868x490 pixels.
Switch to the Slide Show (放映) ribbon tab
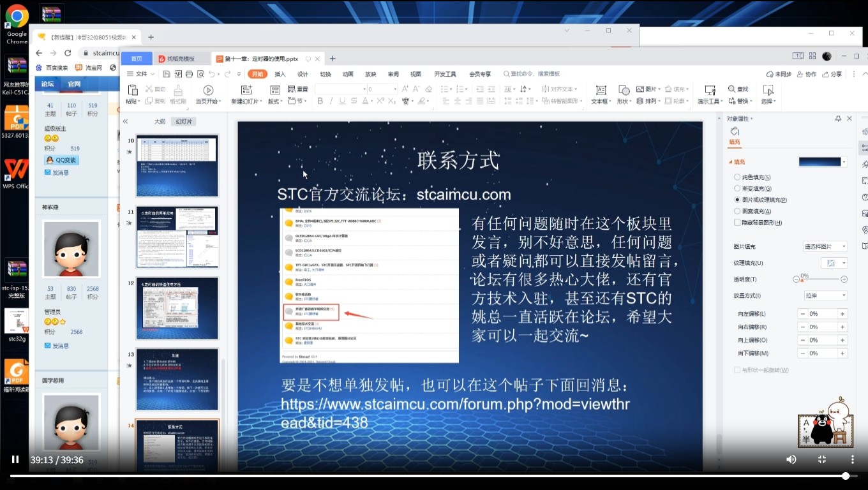click(371, 74)
